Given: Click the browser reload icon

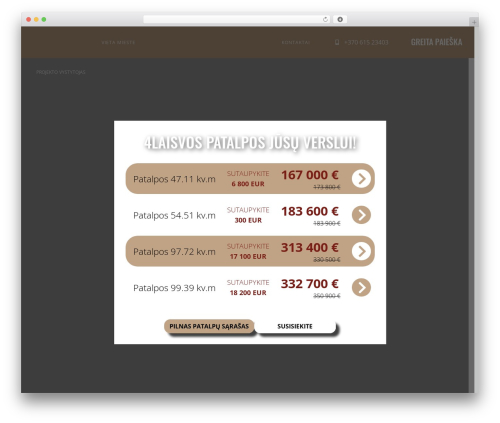Looking at the screenshot, I should [x=325, y=19].
